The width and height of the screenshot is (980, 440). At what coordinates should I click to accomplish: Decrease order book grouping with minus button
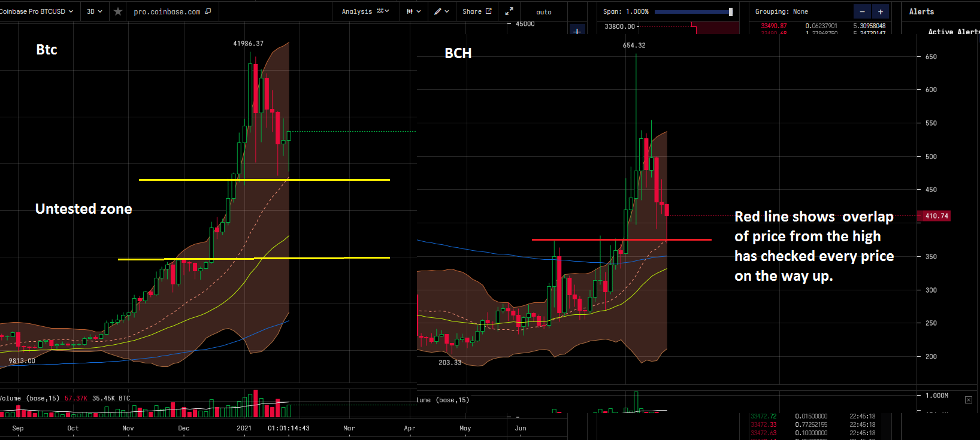pyautogui.click(x=862, y=12)
